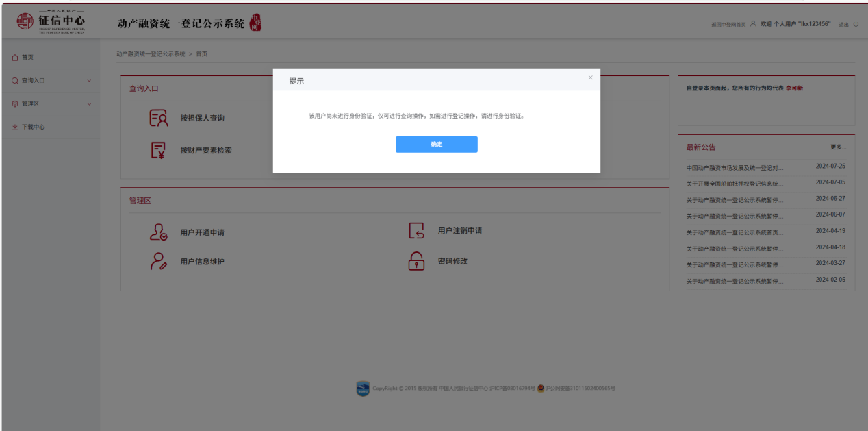Click the 动产融资统一登记公示系统 header title
Screen dimensions: 868x431
click(181, 23)
